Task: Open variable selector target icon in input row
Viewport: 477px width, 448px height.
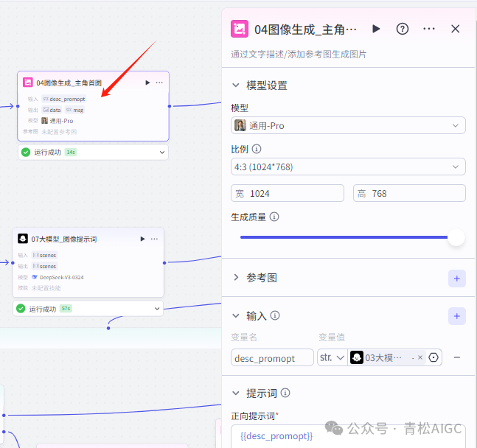Action: (434, 357)
